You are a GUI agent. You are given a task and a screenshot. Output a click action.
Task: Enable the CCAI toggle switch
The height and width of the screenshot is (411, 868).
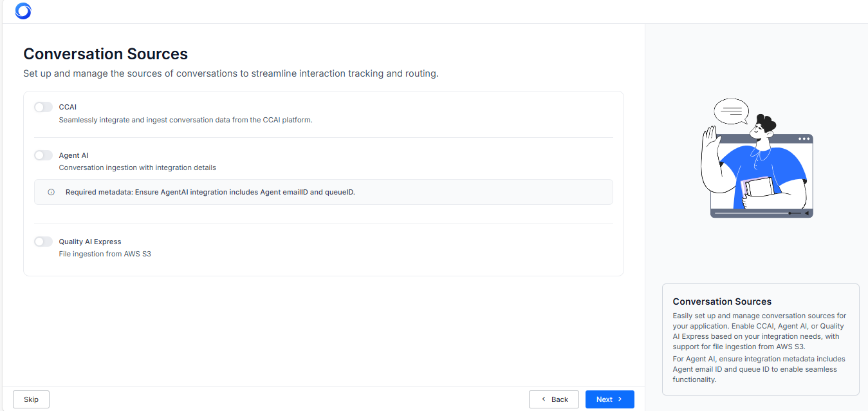(43, 107)
